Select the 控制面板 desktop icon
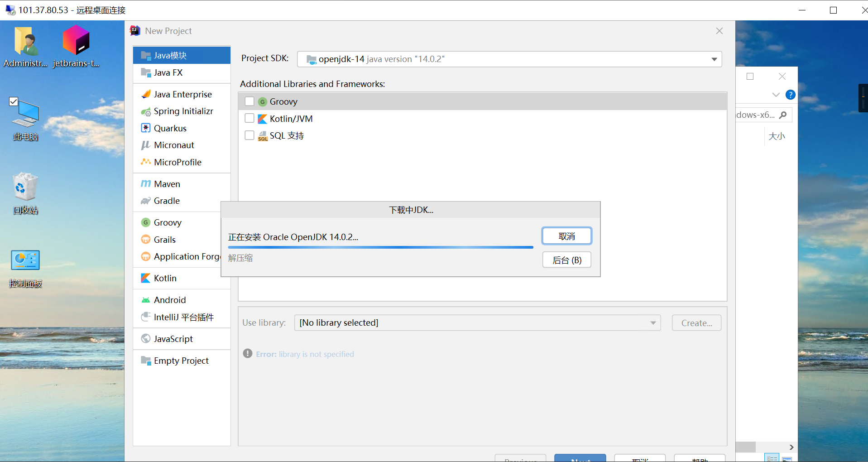 point(25,269)
